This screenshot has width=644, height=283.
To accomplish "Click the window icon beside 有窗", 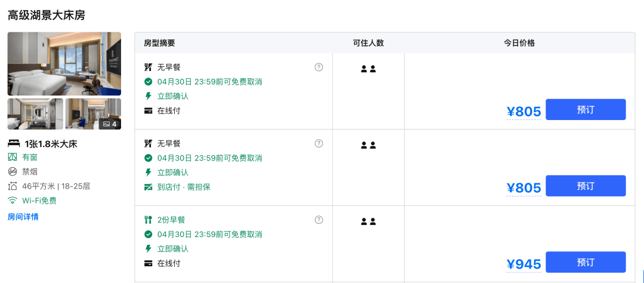I will pyautogui.click(x=13, y=157).
